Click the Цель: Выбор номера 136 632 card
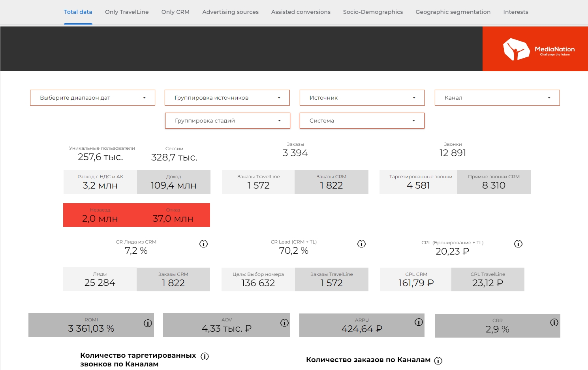The height and width of the screenshot is (370, 588). 258,279
